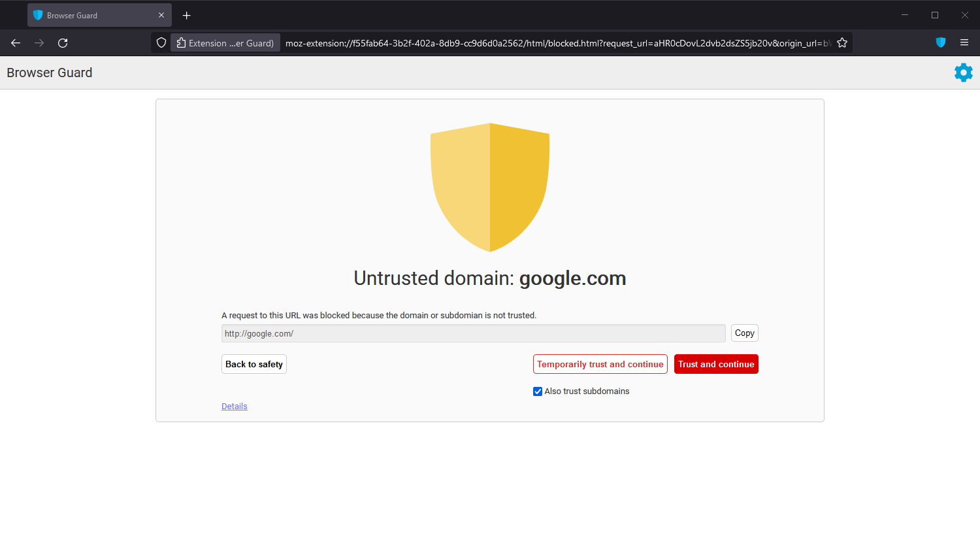This screenshot has width=980, height=547.
Task: Maximize the browser window
Action: (935, 15)
